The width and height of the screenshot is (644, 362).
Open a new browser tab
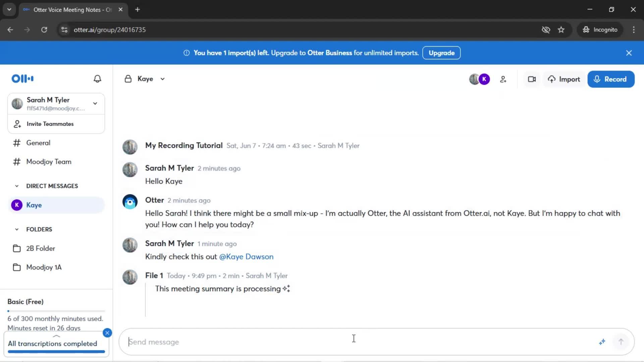pyautogui.click(x=138, y=9)
